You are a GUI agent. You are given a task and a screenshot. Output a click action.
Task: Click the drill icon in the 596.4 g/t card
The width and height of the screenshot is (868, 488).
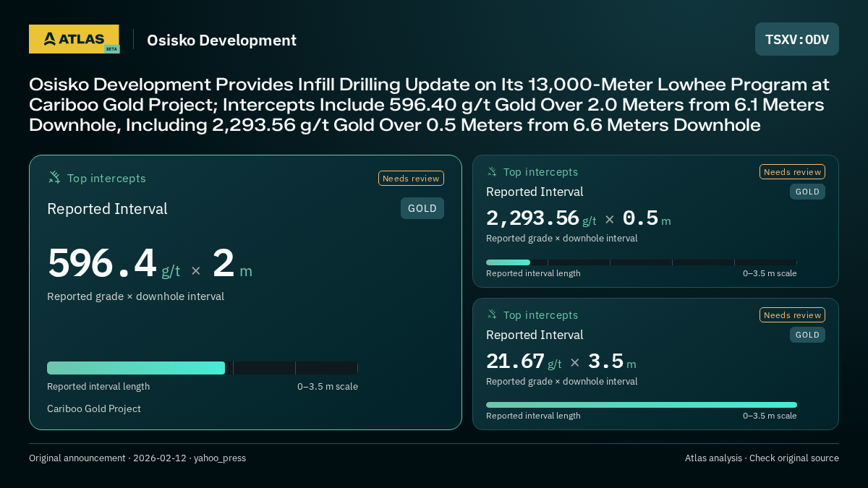click(x=54, y=177)
